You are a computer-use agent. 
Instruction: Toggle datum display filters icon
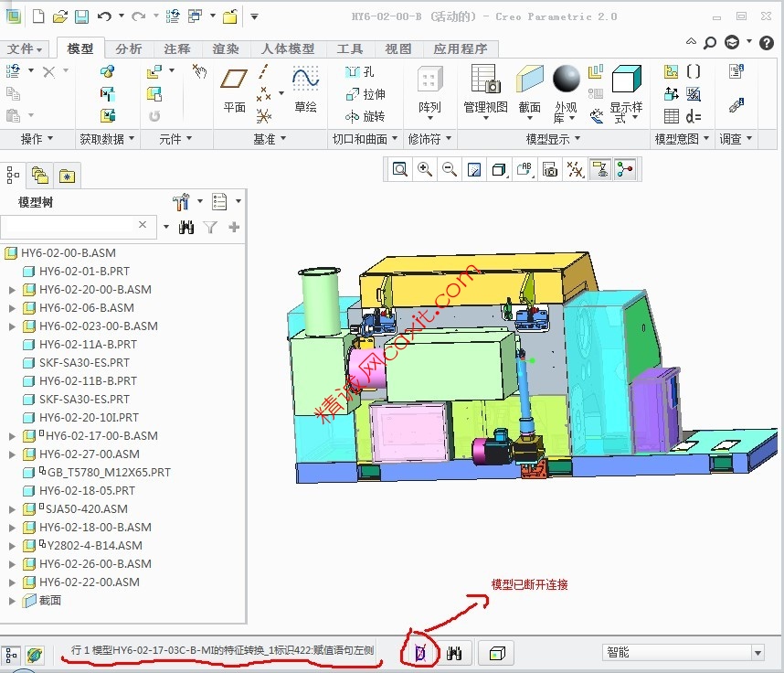(575, 170)
